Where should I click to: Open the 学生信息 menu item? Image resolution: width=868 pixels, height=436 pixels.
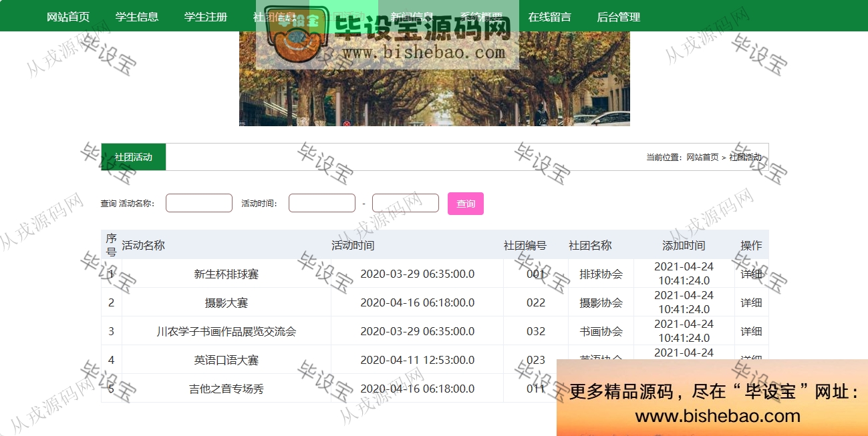(137, 17)
